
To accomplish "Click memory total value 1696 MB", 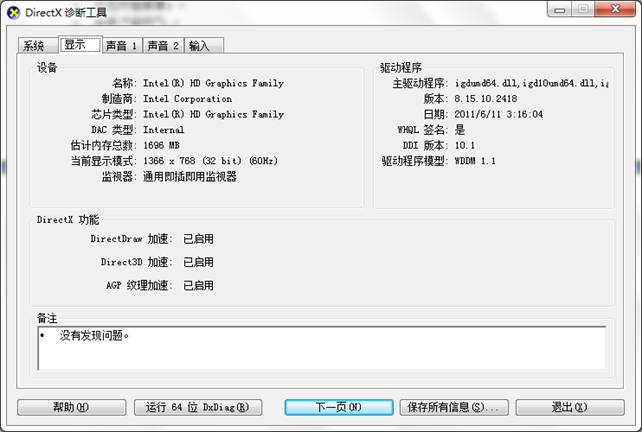I will 161,145.
